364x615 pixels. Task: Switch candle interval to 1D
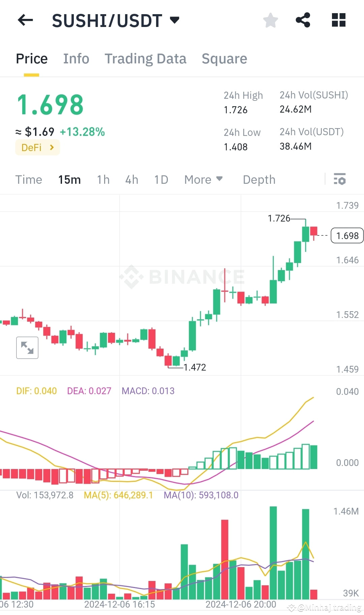coord(161,180)
